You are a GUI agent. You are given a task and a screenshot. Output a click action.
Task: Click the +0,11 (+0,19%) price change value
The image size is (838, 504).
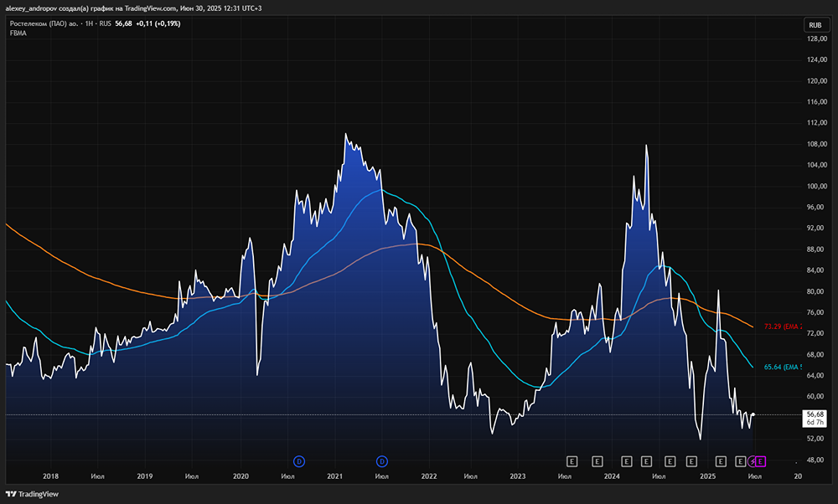click(158, 23)
